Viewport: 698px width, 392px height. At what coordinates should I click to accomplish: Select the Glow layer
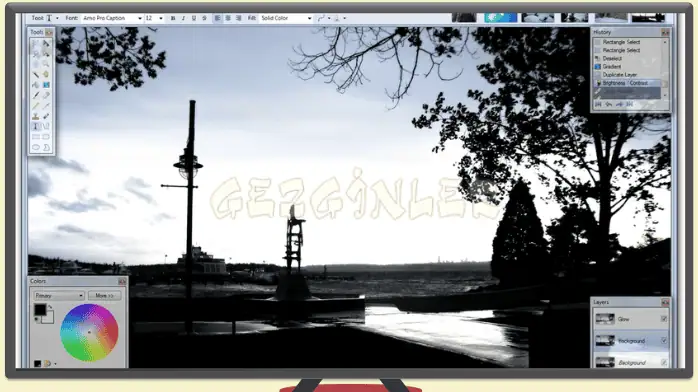(x=631, y=319)
